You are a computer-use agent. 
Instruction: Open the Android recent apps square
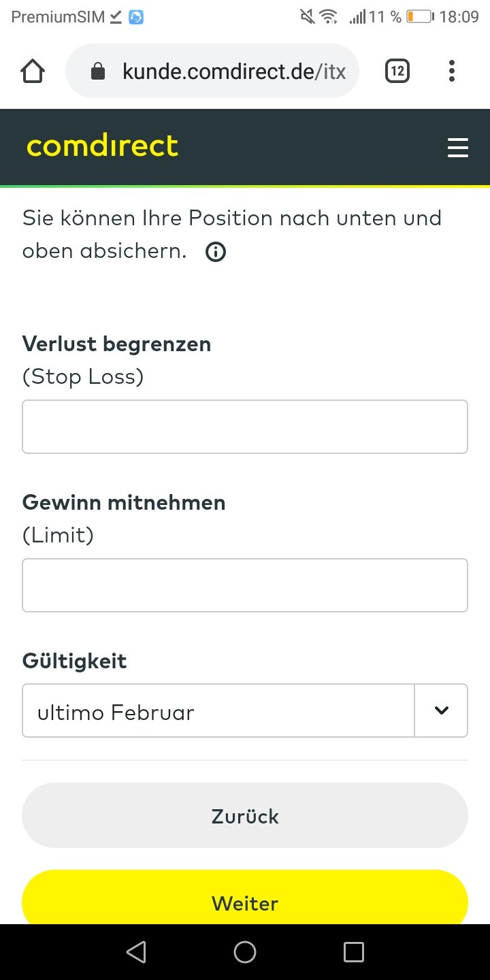pyautogui.click(x=354, y=952)
